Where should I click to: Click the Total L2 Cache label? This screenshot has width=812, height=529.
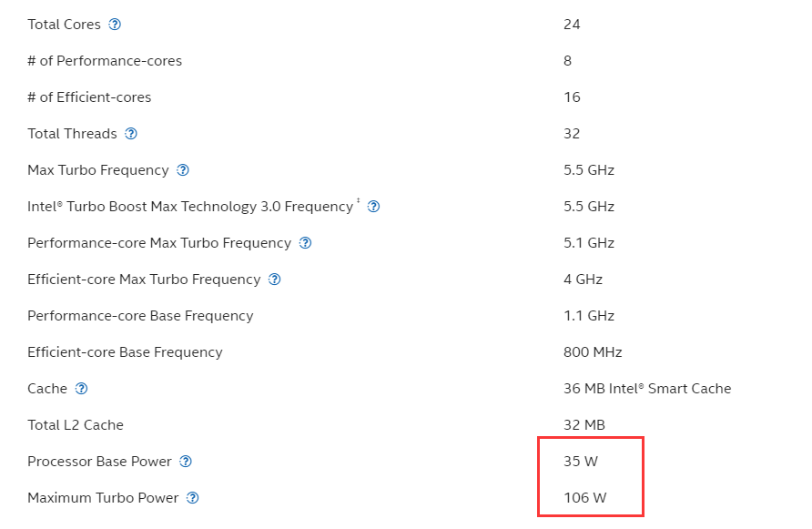click(76, 425)
